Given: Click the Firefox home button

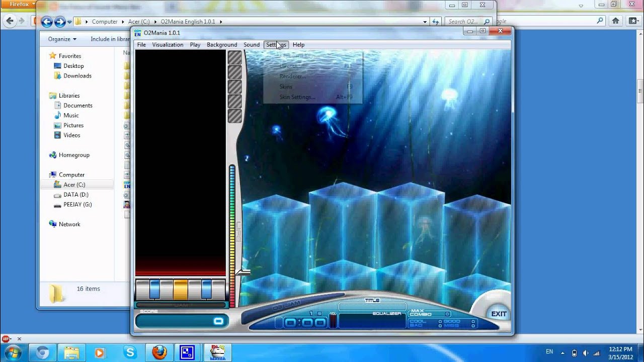Looking at the screenshot, I should 615,21.
